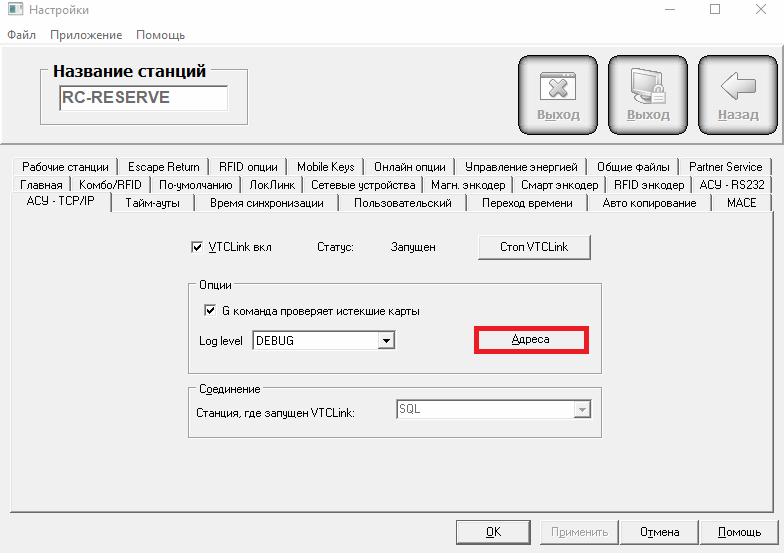
Task: Click the Выход button with locked monitor icon
Action: tap(648, 95)
